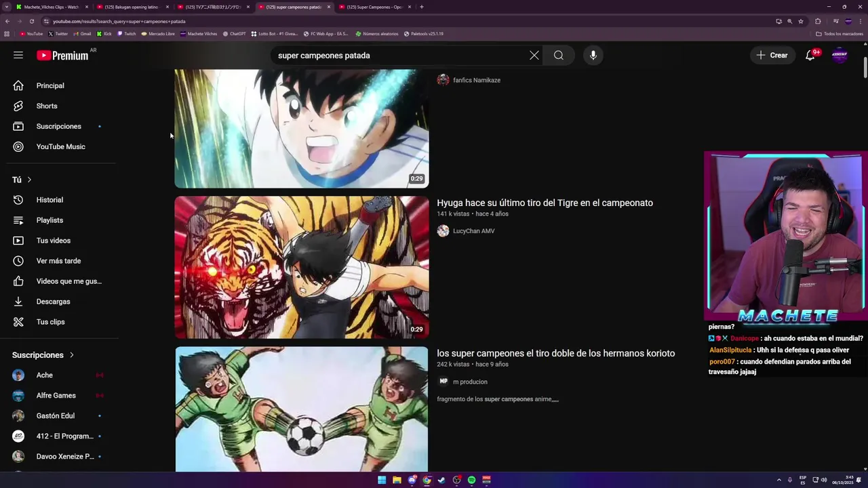Open the Mercado Libre bookmark
This screenshot has width=868, height=488.
(158, 33)
